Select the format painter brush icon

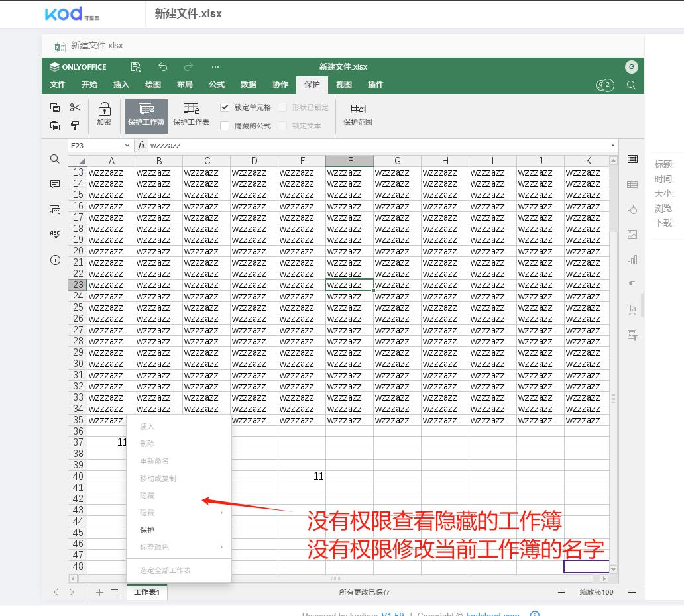click(75, 126)
